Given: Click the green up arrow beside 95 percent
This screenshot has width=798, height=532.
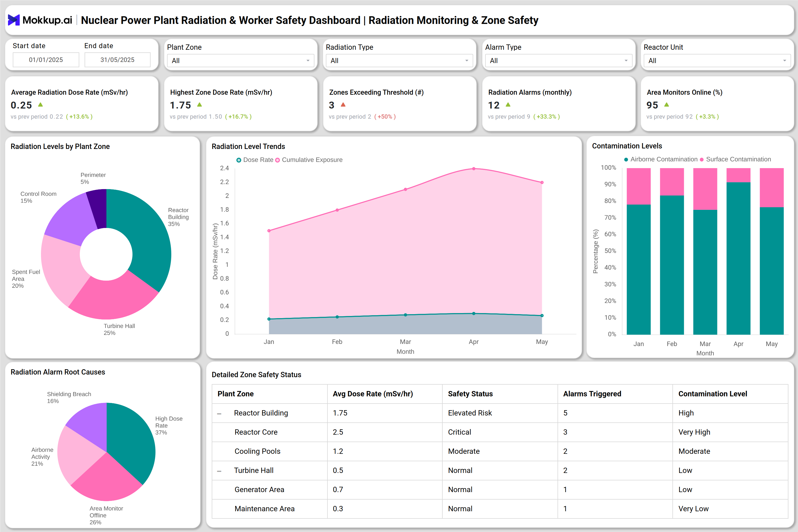Looking at the screenshot, I should click(667, 105).
